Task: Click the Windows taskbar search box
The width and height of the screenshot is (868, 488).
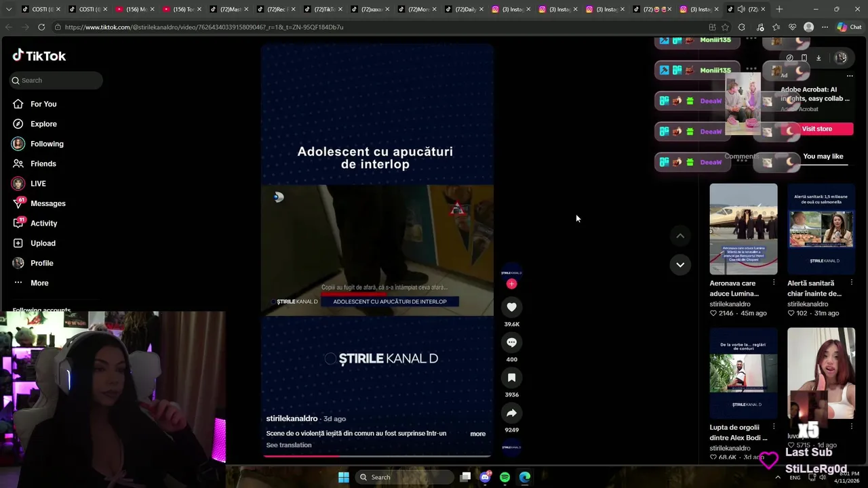Action: point(405,477)
